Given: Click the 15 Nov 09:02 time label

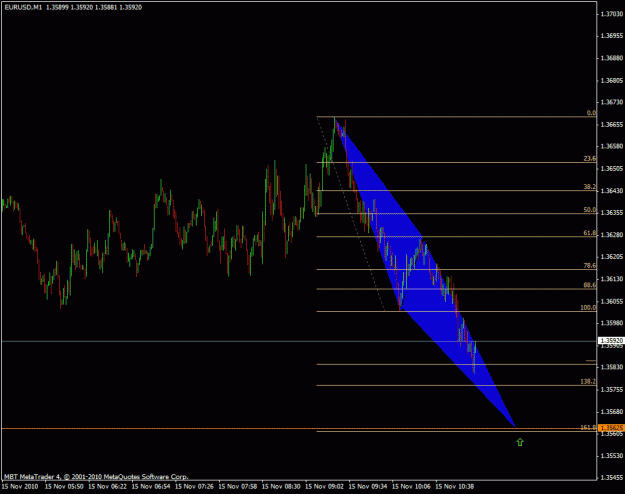Looking at the screenshot, I should tap(324, 486).
